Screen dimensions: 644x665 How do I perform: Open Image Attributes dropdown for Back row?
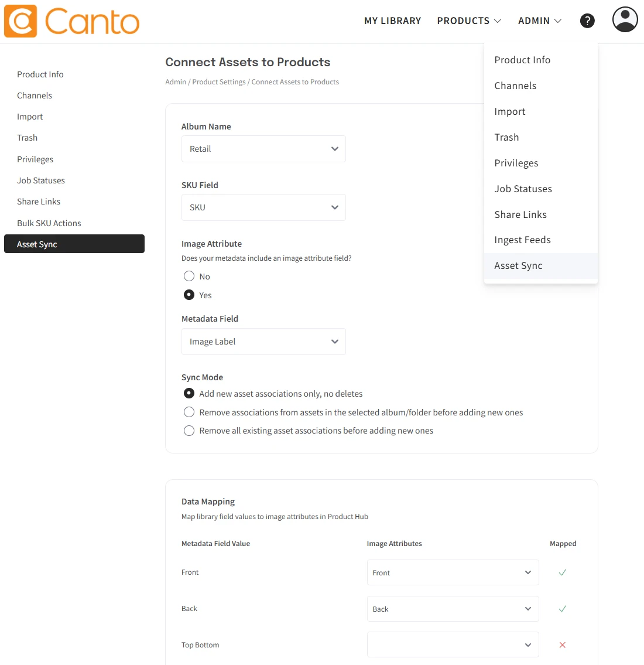tap(453, 609)
